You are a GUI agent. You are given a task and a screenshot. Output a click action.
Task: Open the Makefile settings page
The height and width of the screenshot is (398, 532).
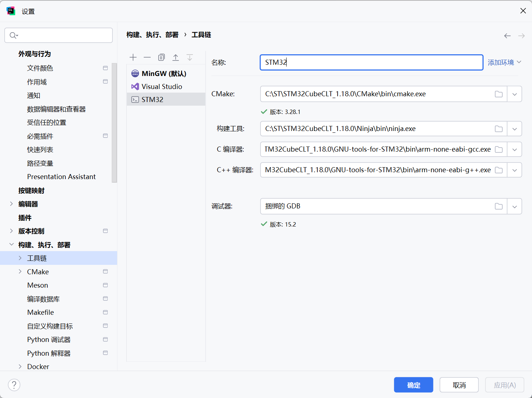pos(40,313)
